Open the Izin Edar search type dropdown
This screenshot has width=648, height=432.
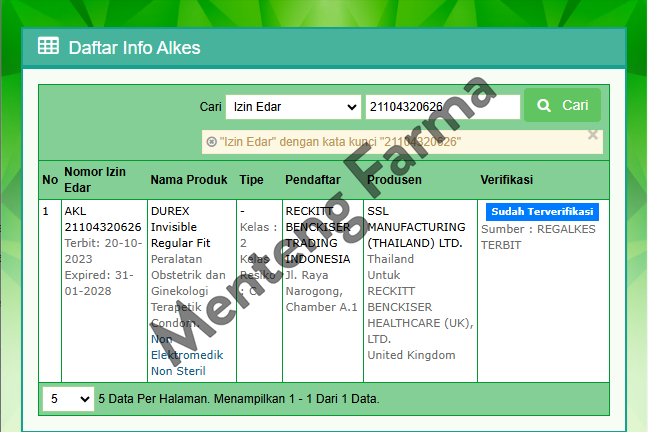(x=293, y=107)
